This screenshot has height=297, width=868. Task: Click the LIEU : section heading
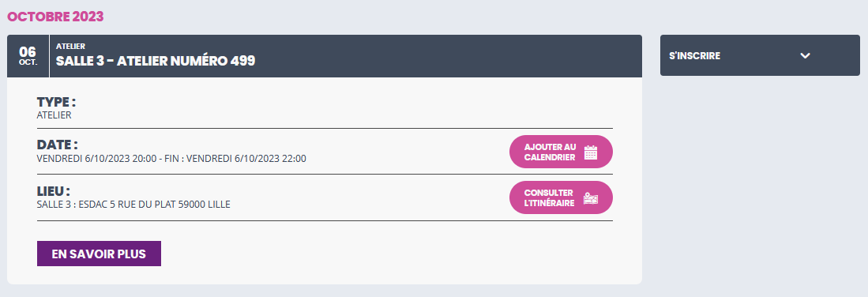[54, 191]
